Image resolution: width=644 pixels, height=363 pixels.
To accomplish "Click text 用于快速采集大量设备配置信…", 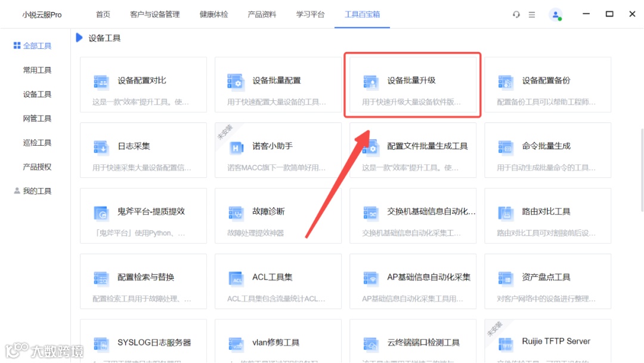I will tap(142, 168).
